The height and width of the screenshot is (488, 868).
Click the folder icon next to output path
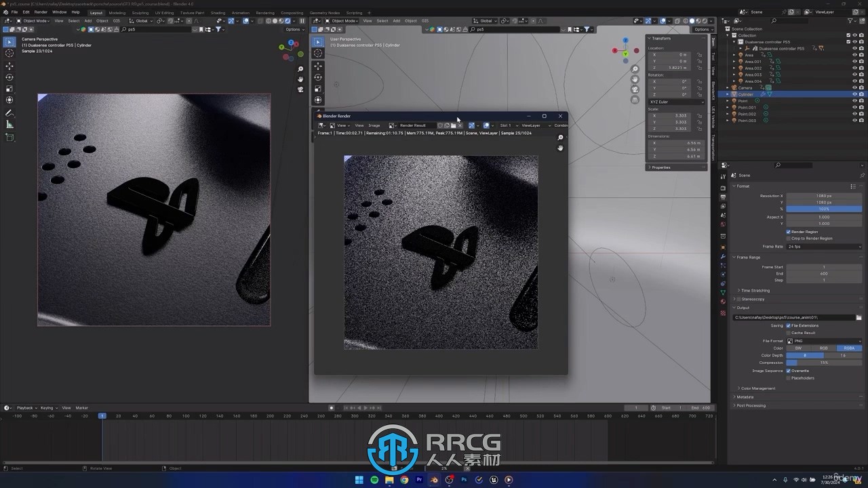tap(859, 317)
